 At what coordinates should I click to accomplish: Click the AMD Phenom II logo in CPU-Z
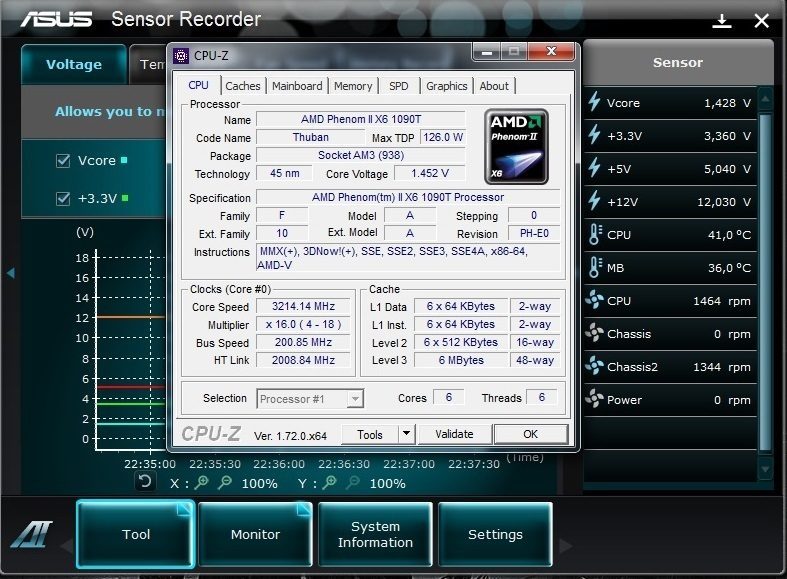click(516, 147)
